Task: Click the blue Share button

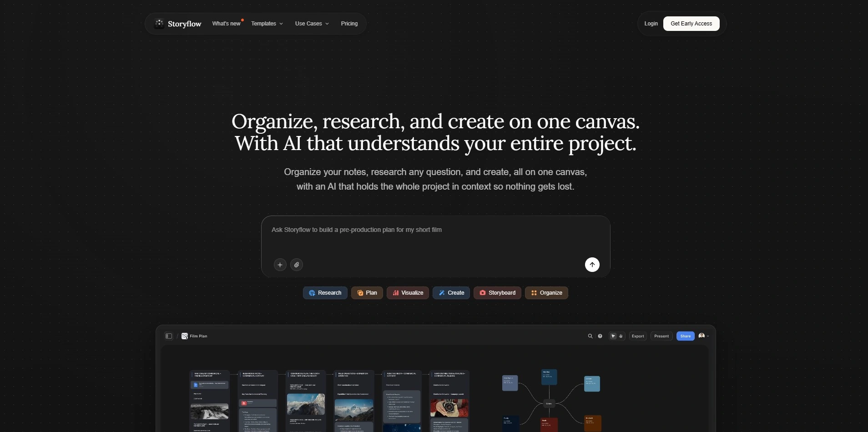Action: (686, 336)
